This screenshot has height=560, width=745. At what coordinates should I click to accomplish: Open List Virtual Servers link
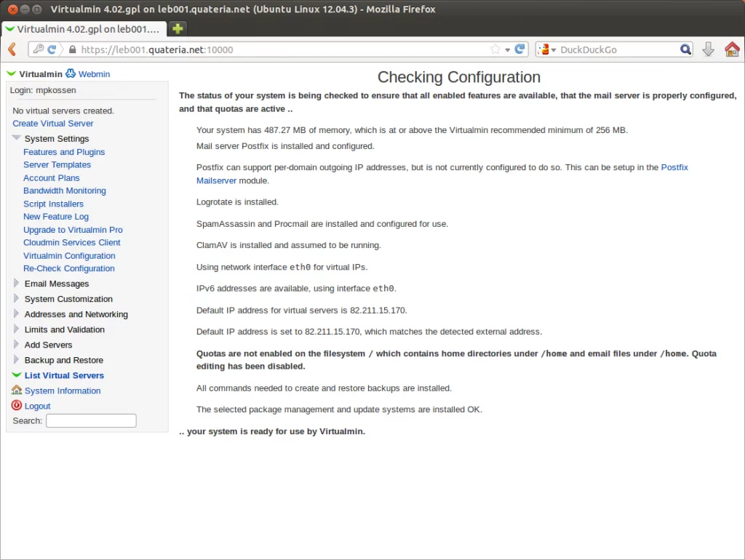[64, 376]
